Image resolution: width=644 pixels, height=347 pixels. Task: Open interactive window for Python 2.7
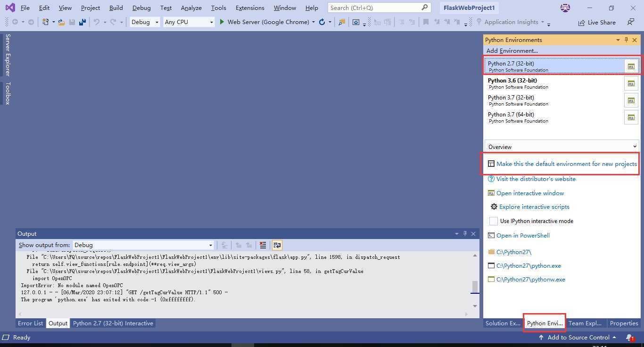click(631, 66)
